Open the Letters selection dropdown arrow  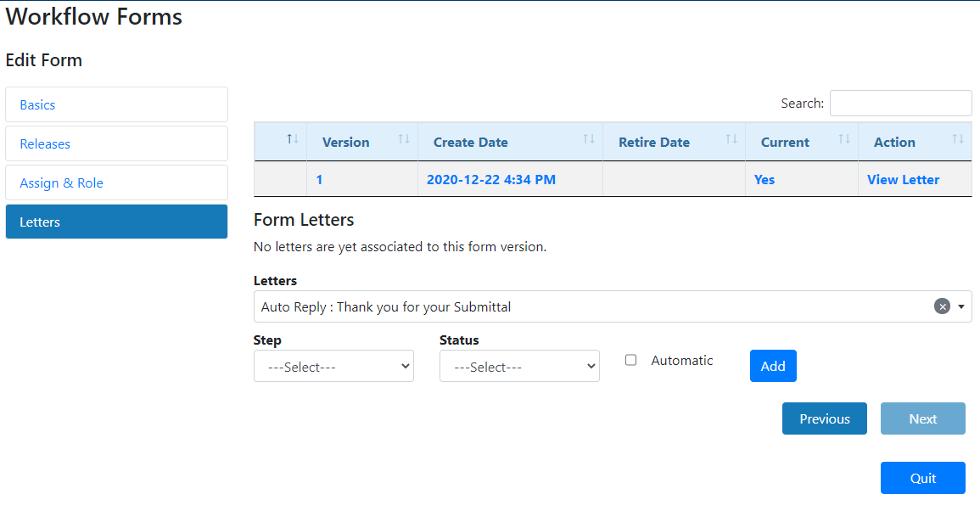click(x=961, y=306)
